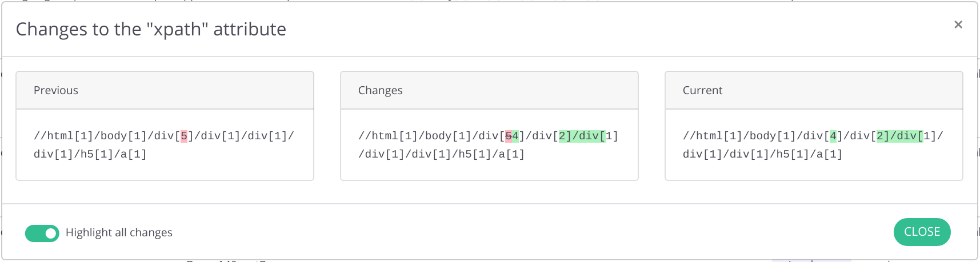Click the green inserted 4 in Changes xpath
This screenshot has height=262, width=980.
(x=515, y=136)
